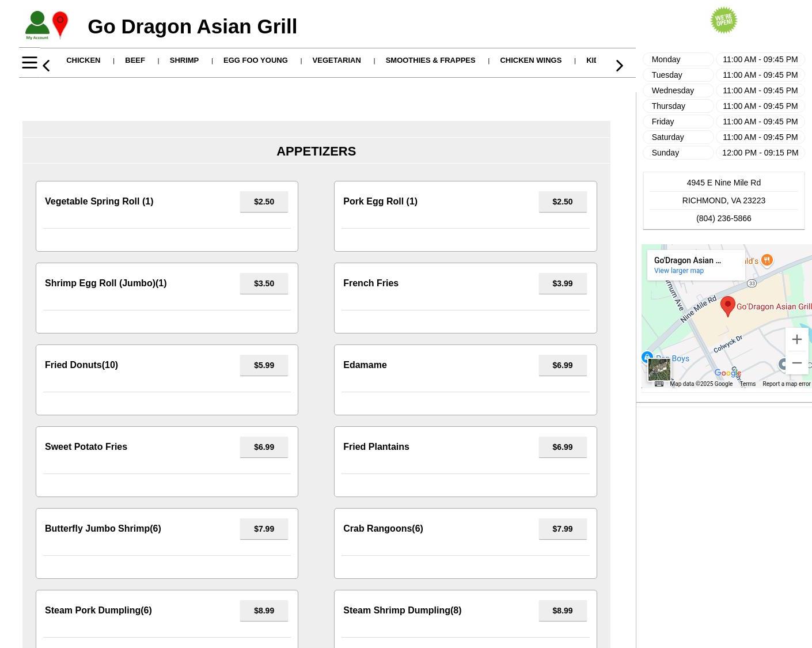Click the red location pin icon
This screenshot has width=812, height=648.
[x=60, y=25]
